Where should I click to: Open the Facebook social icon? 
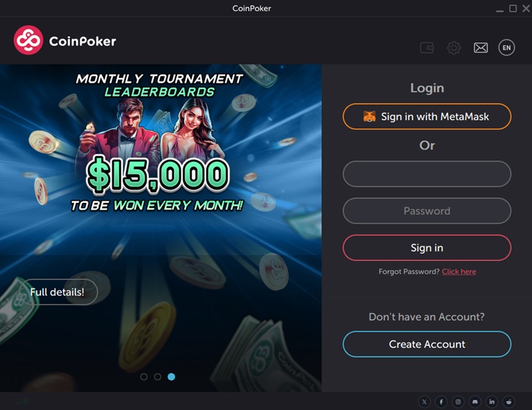441,402
